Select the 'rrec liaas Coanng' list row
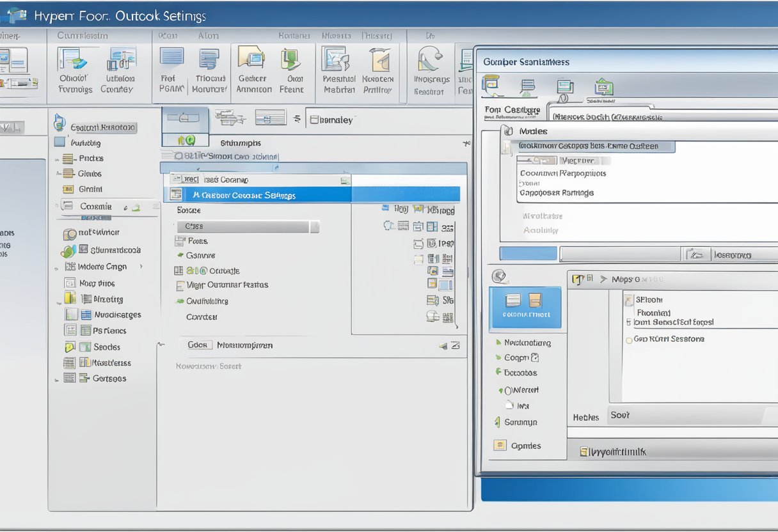 click(x=258, y=180)
